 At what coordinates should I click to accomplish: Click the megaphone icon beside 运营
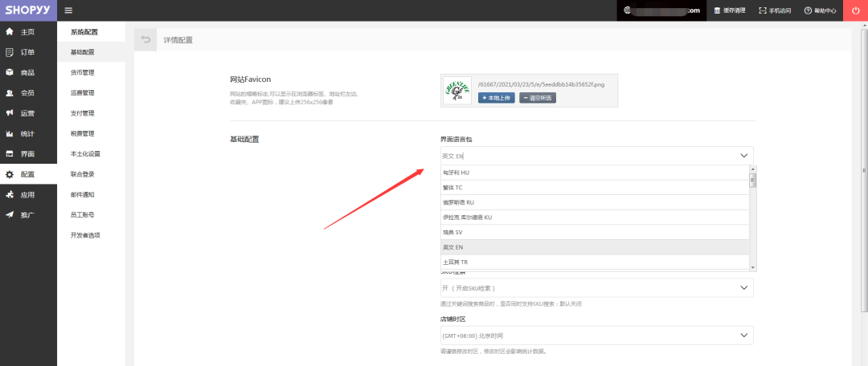click(x=10, y=113)
